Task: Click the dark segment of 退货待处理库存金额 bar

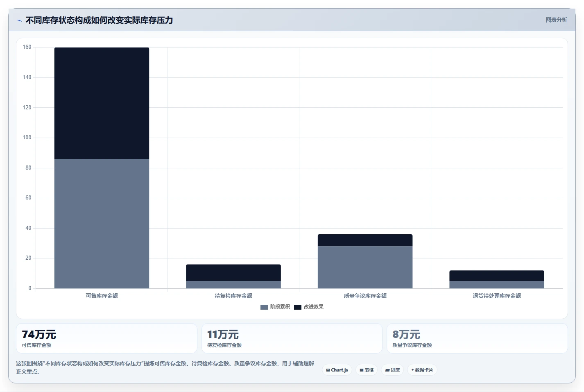Action: (x=497, y=276)
